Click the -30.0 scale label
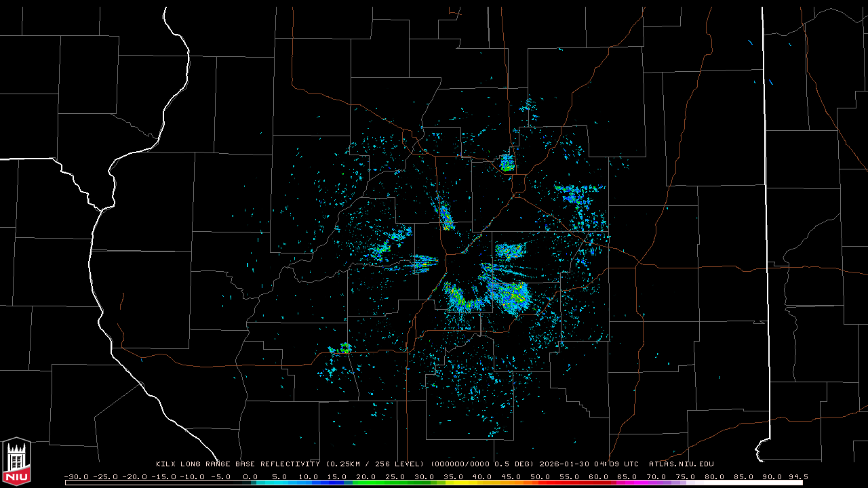Image resolution: width=868 pixels, height=488 pixels. point(78,476)
